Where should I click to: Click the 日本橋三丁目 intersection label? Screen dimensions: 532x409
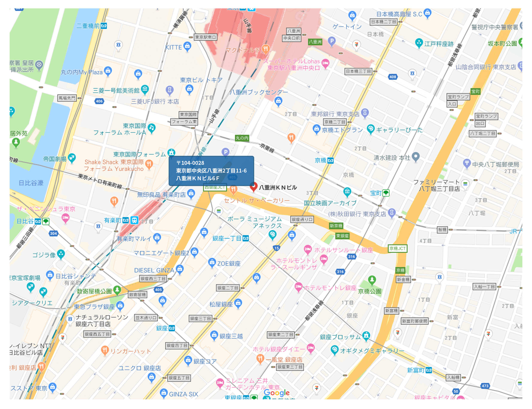358,71
